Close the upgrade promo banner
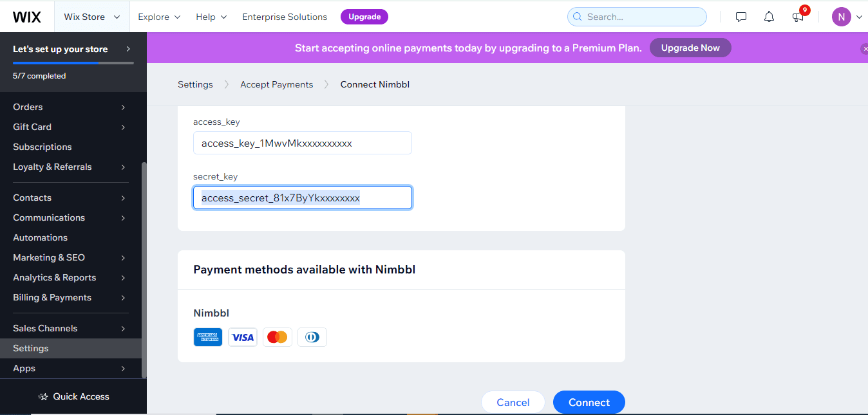 864,49
